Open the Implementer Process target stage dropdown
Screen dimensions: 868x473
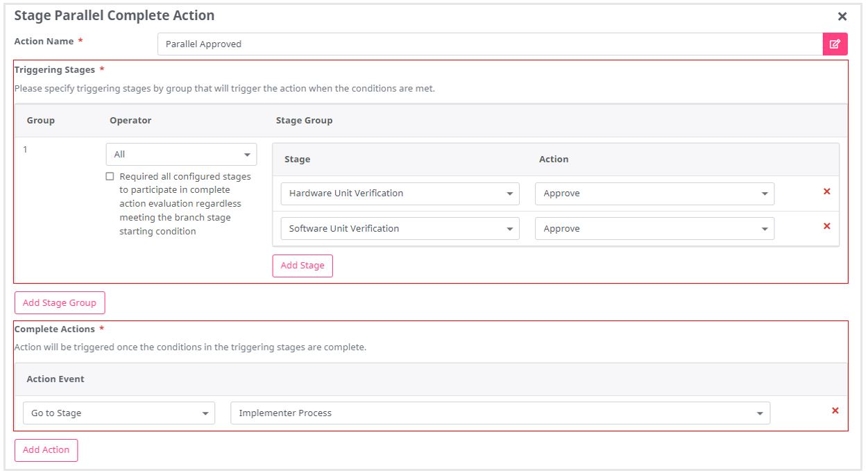point(500,413)
